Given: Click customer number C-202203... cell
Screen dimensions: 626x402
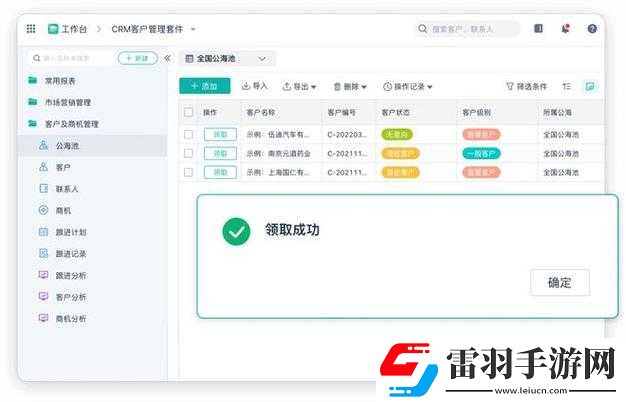Looking at the screenshot, I should [x=347, y=135].
